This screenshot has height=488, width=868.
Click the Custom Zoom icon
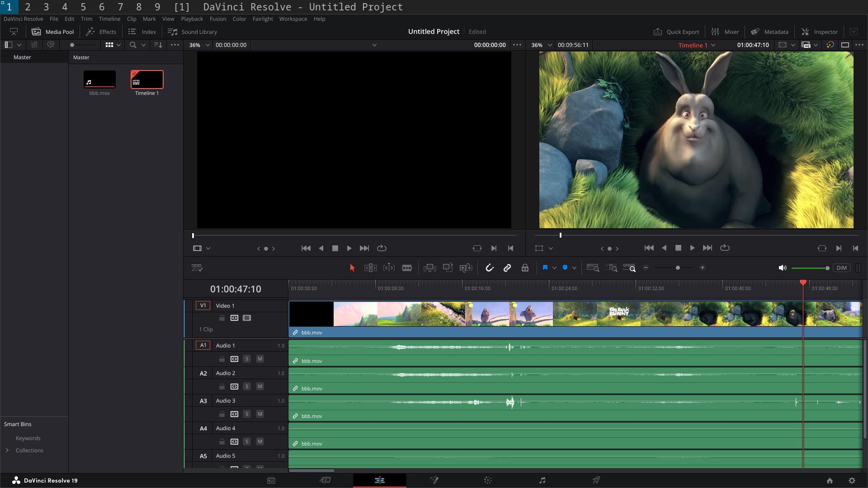[629, 268]
